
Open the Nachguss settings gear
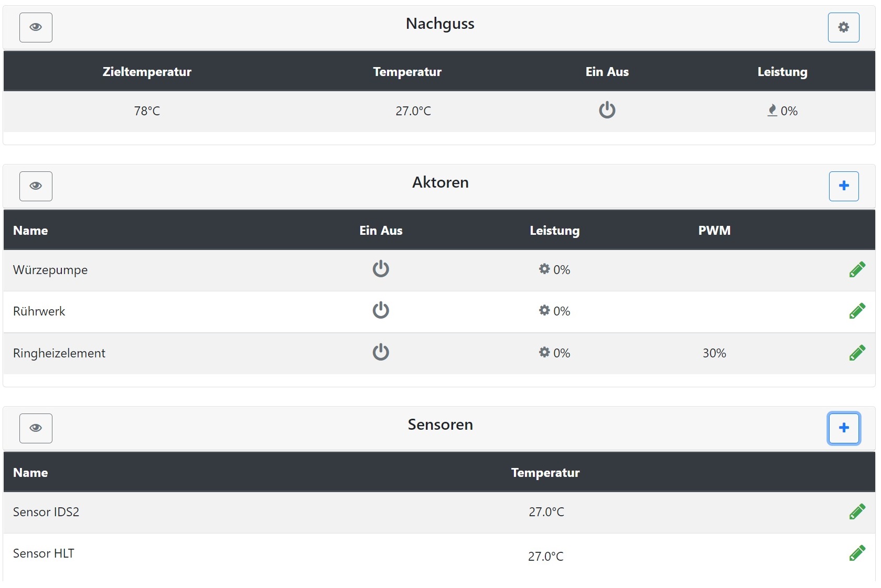tap(843, 27)
